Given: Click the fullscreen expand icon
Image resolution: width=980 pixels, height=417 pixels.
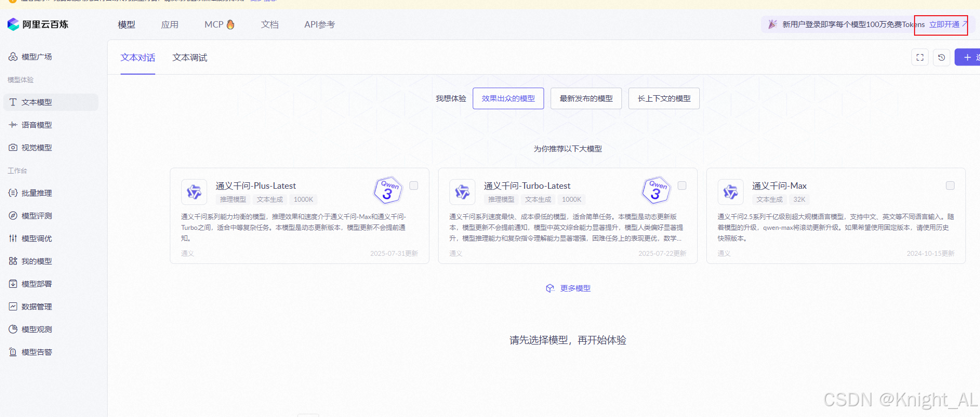Looking at the screenshot, I should coord(920,57).
